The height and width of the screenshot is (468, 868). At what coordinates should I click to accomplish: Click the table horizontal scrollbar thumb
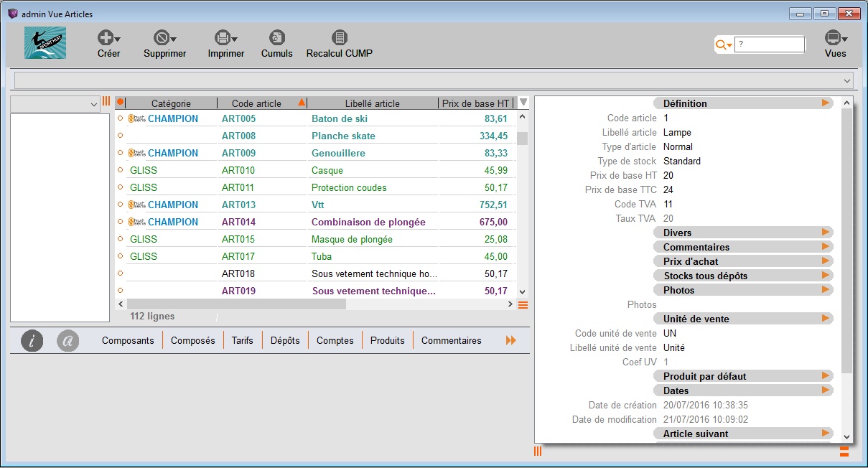pos(235,304)
